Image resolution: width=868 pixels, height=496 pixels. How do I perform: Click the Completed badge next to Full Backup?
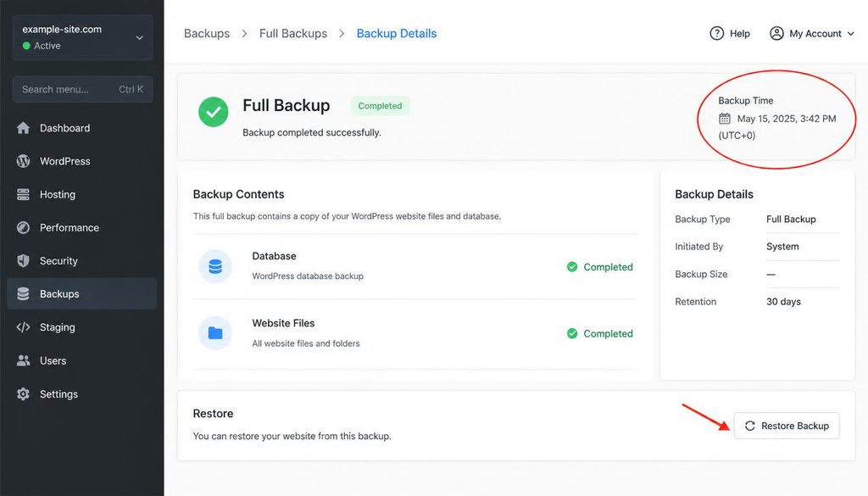click(x=380, y=106)
